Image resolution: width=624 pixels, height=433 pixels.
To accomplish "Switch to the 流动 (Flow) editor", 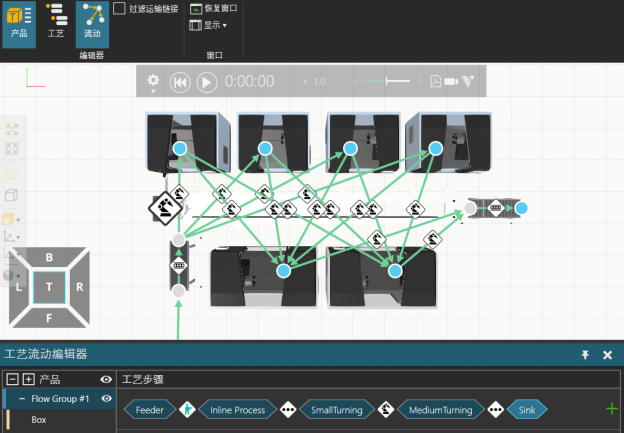I will (x=92, y=21).
